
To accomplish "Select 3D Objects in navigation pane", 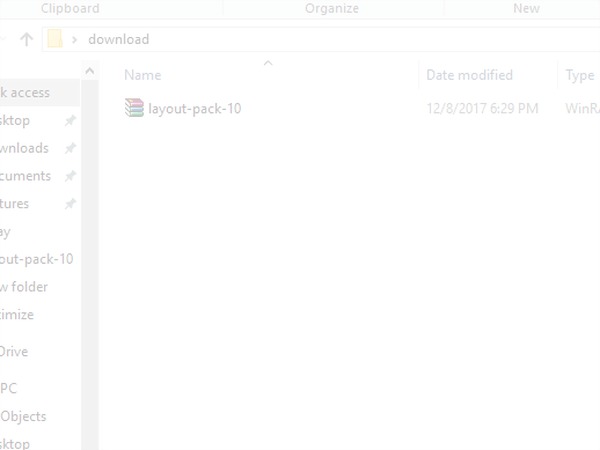I will (23, 416).
